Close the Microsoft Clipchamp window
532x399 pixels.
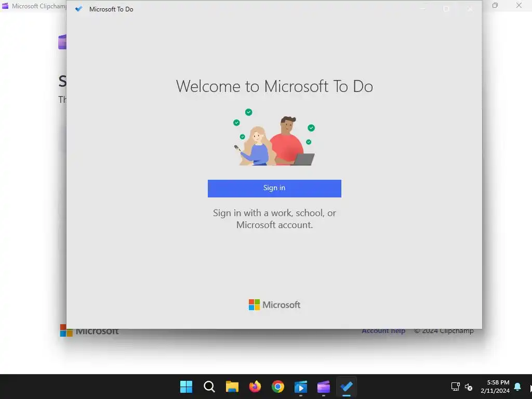click(519, 5)
